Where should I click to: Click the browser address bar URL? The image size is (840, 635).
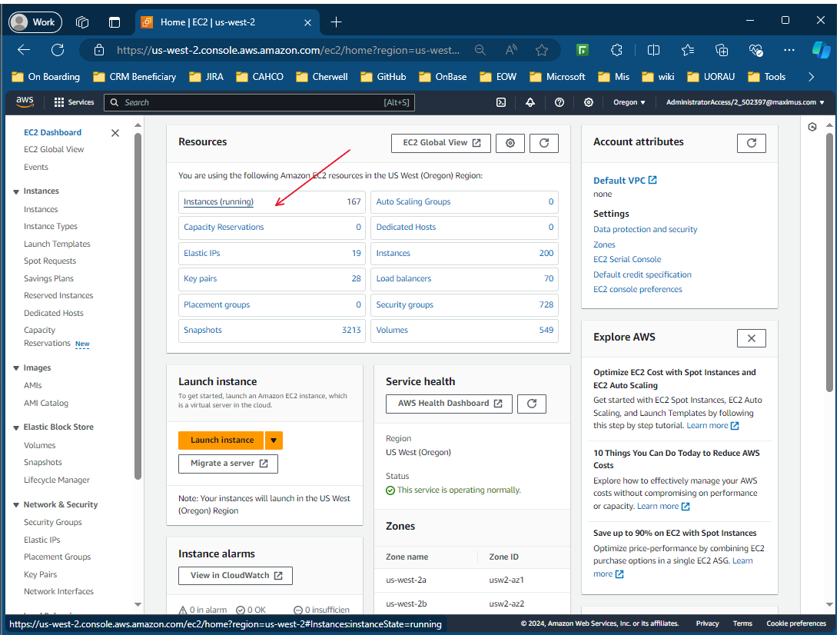point(288,51)
